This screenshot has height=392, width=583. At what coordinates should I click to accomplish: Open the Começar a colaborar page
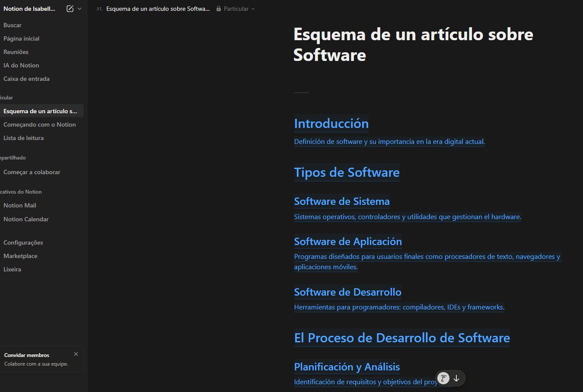pos(32,172)
